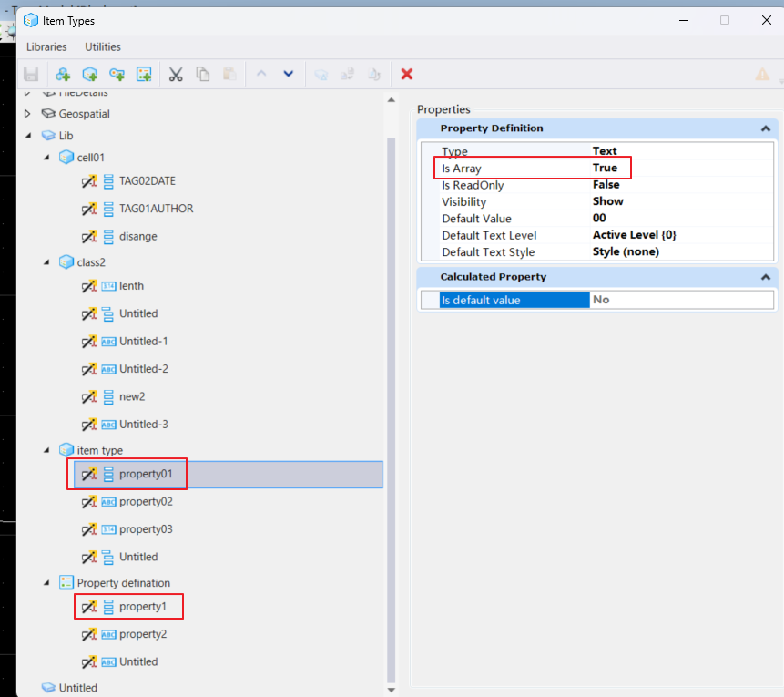784x697 pixels.
Task: Toggle the Is ReadOnly False value
Action: coord(606,185)
